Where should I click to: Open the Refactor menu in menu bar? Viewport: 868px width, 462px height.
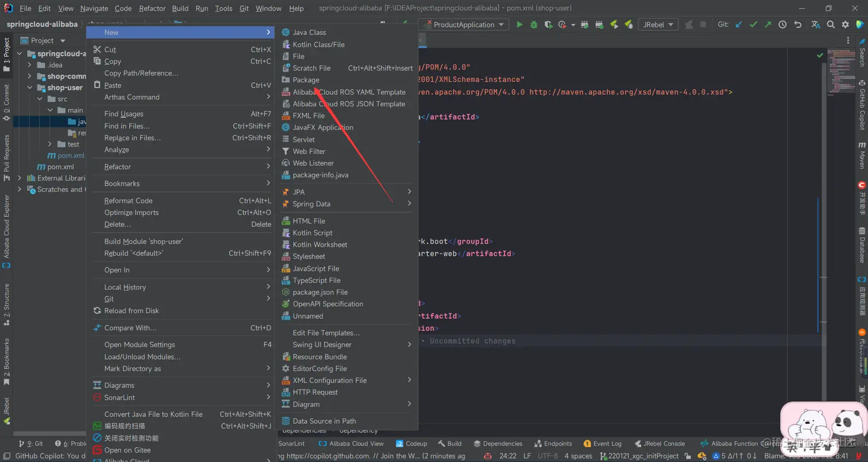[152, 9]
